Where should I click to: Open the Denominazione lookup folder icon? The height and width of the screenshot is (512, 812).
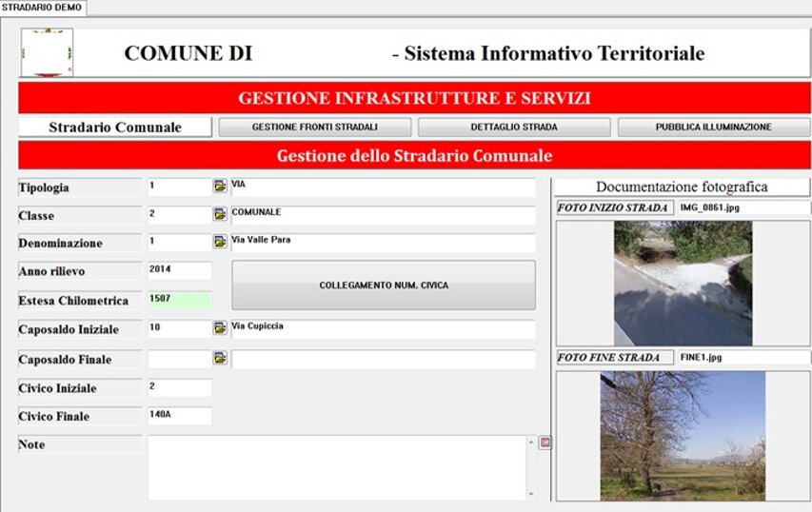click(x=220, y=242)
